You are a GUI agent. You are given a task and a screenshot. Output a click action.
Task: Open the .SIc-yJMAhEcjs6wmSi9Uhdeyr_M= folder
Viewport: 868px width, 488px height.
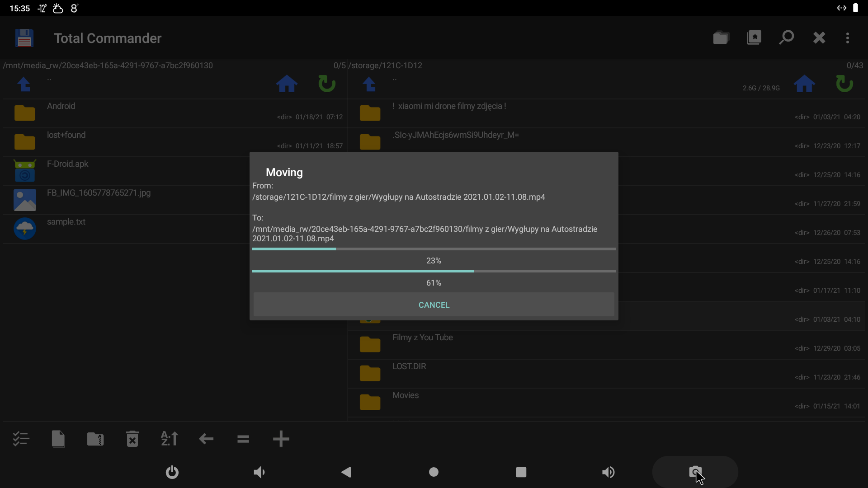click(608, 142)
